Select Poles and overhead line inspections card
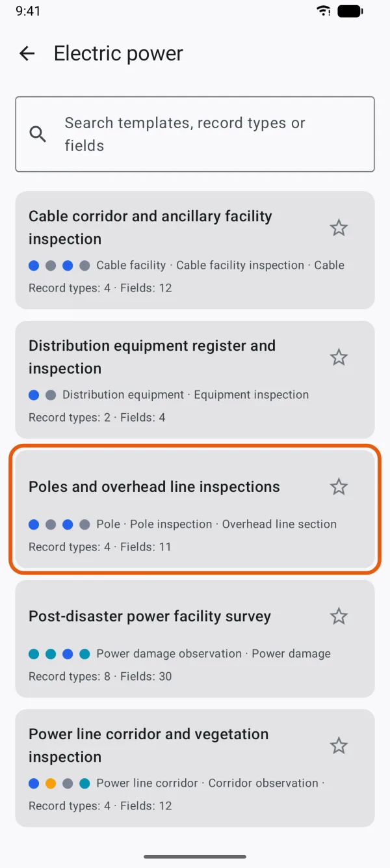The width and height of the screenshot is (390, 868). [x=195, y=509]
